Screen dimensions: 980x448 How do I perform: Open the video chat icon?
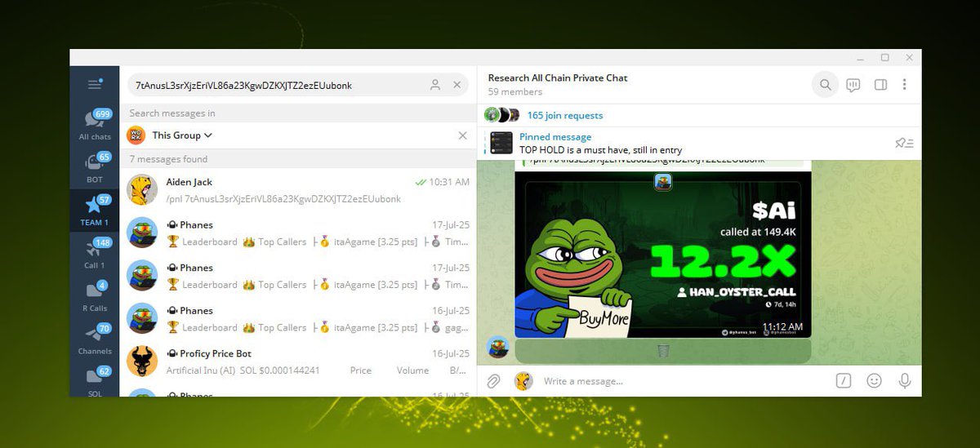[x=853, y=84]
